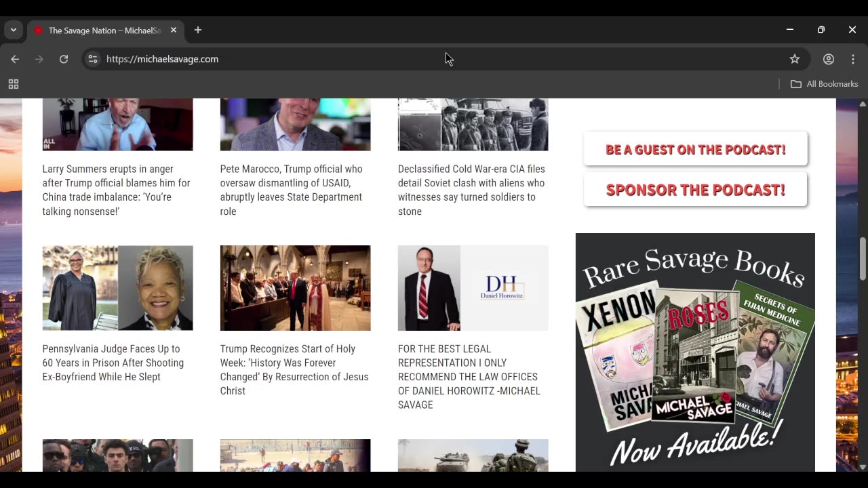Click the Pete Marocco photo thumbnail
Screen dimensions: 868x488
[295, 125]
